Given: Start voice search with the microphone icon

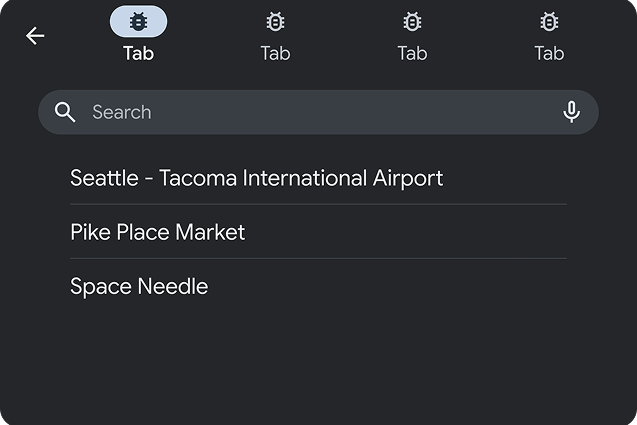Looking at the screenshot, I should pos(571,112).
